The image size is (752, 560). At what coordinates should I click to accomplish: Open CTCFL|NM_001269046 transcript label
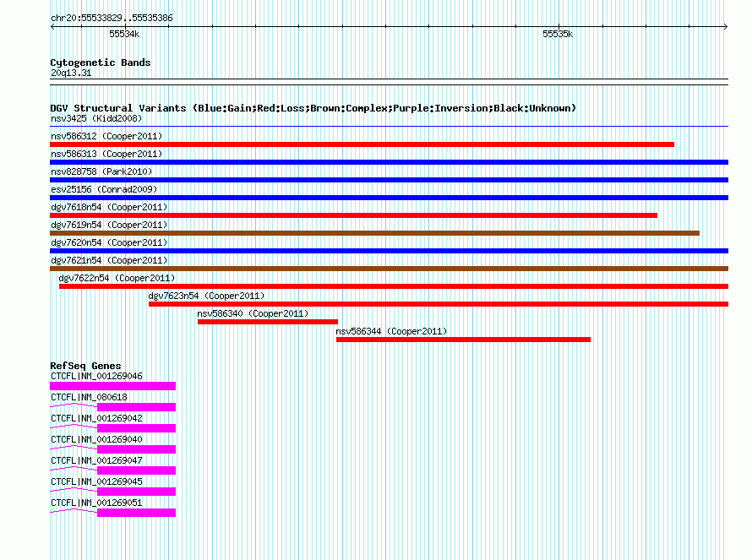97,376
